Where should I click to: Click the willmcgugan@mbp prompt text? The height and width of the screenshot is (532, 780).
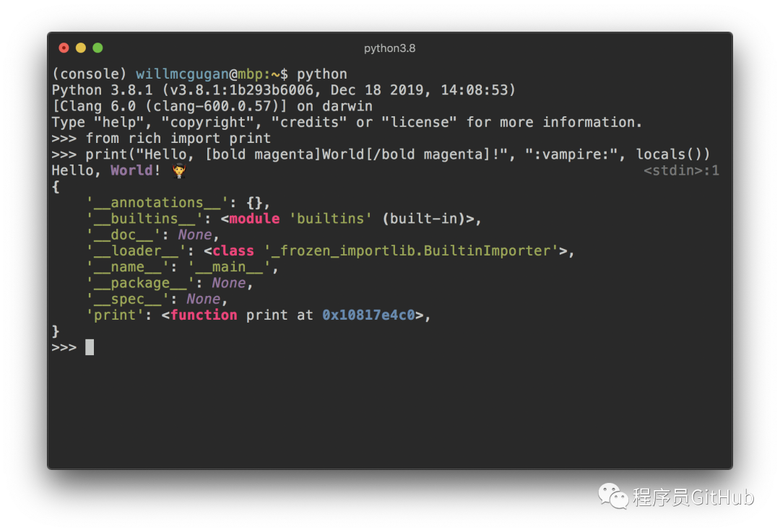[x=199, y=74]
